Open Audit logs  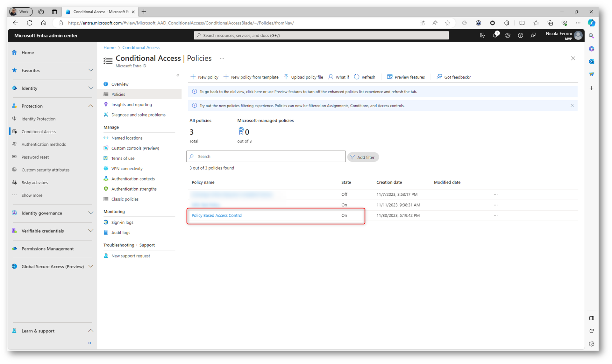coord(121,232)
